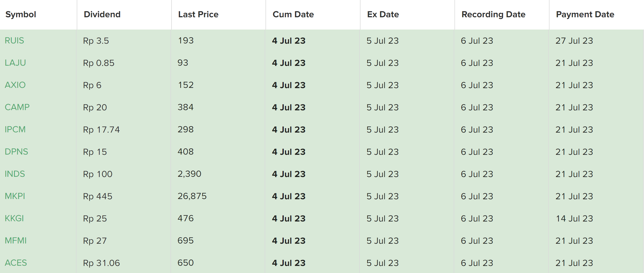Select the Cum Date column header
This screenshot has height=273, width=644.
pos(293,14)
